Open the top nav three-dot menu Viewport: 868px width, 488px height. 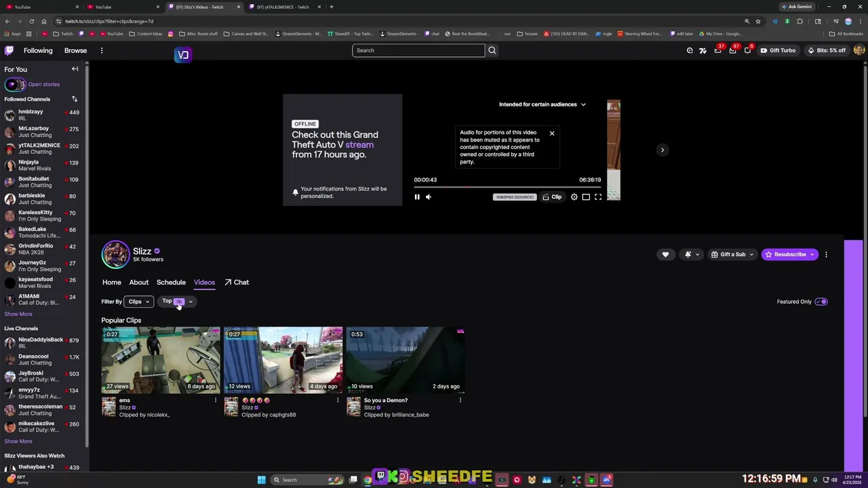pyautogui.click(x=102, y=50)
